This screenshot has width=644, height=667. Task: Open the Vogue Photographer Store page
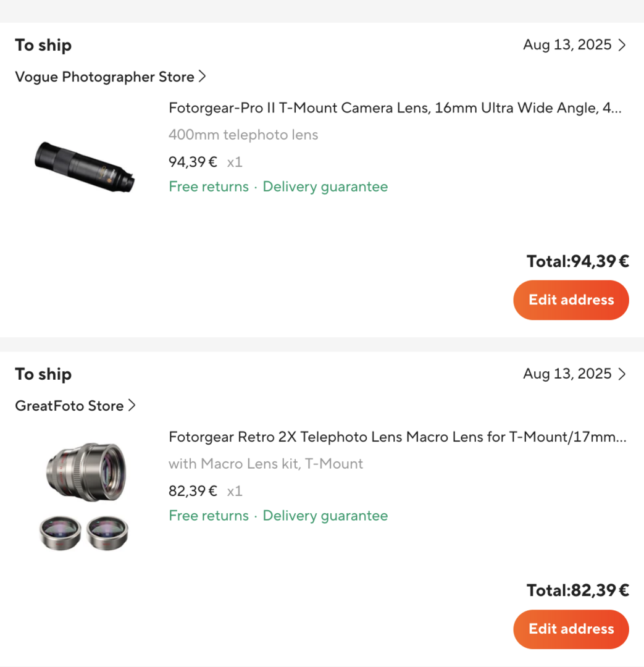pyautogui.click(x=104, y=77)
